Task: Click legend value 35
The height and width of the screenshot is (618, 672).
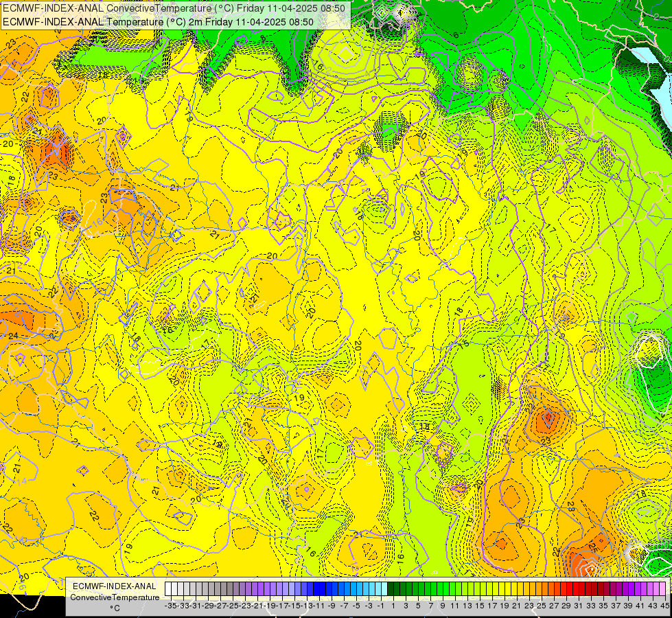Action: point(603,606)
